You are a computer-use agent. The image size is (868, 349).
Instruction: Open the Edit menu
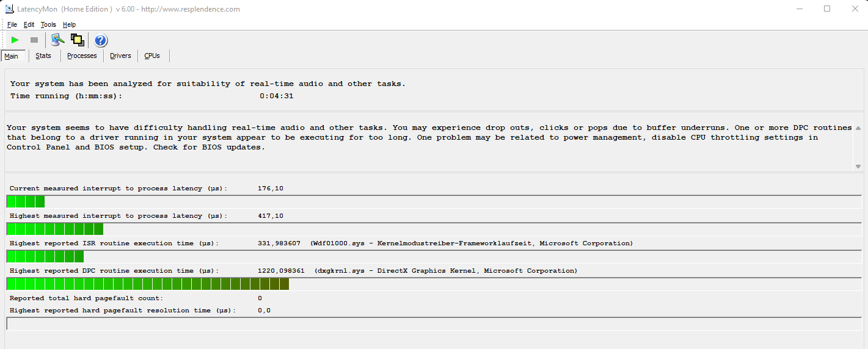click(29, 24)
